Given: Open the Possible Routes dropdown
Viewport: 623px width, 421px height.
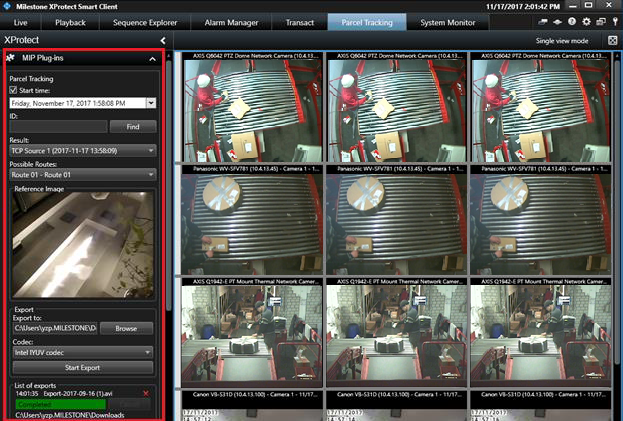Looking at the screenshot, I should (x=83, y=175).
